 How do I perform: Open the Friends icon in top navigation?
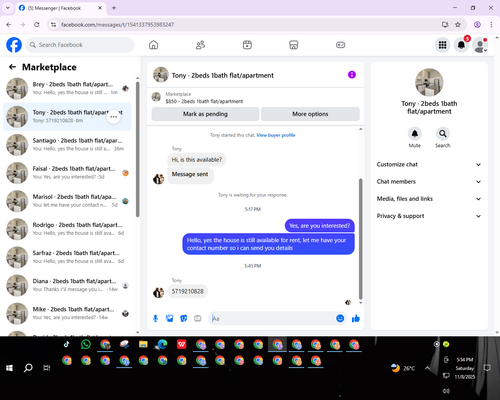click(x=200, y=45)
